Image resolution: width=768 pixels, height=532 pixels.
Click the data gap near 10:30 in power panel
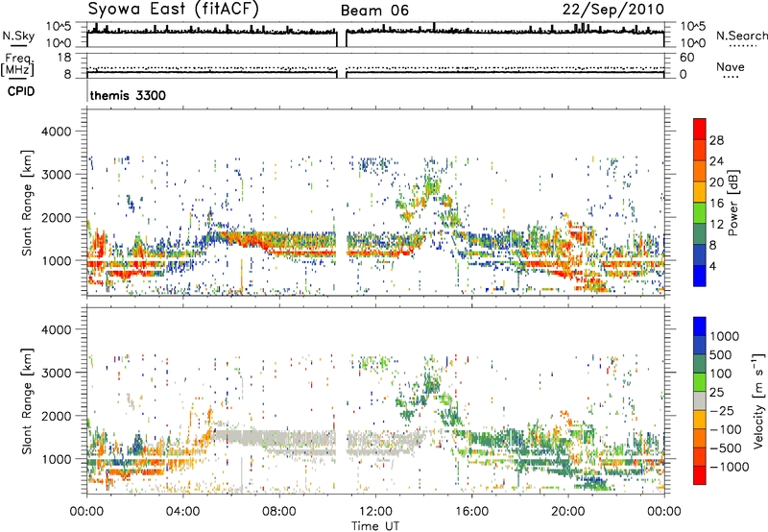point(342,203)
